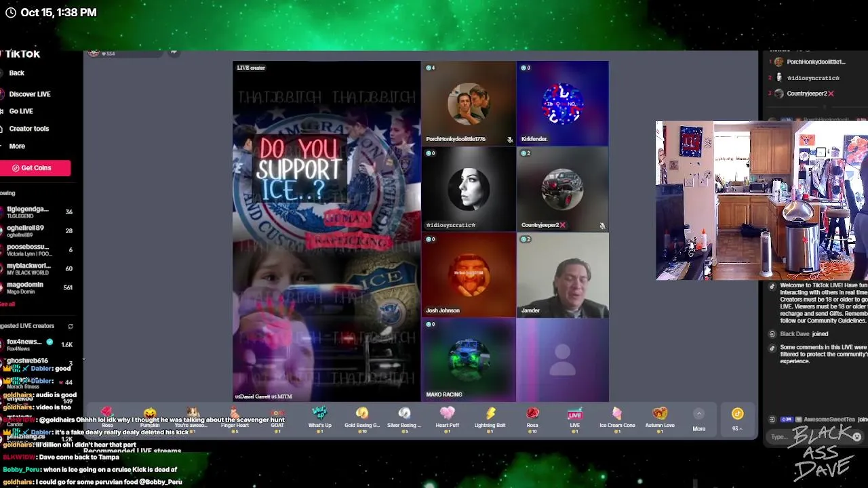Refresh the suggested LIVE creators list
Image resolution: width=868 pixels, height=488 pixels.
coord(70,326)
